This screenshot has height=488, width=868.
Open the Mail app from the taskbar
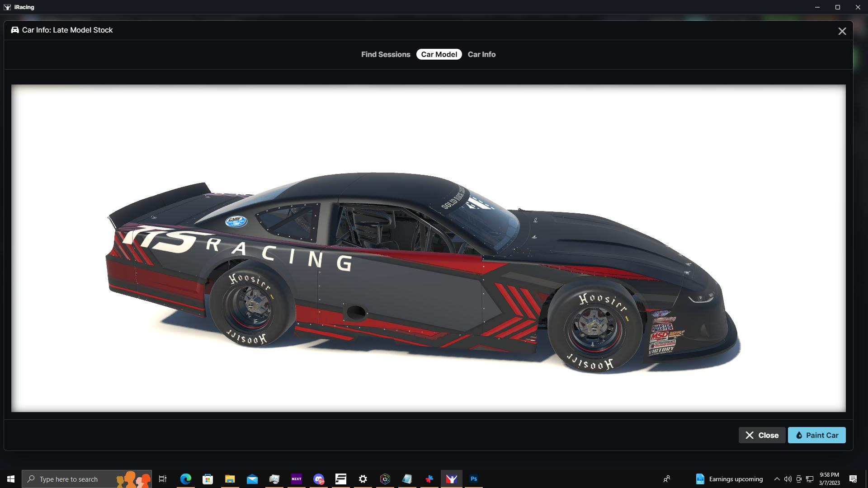pyautogui.click(x=252, y=479)
